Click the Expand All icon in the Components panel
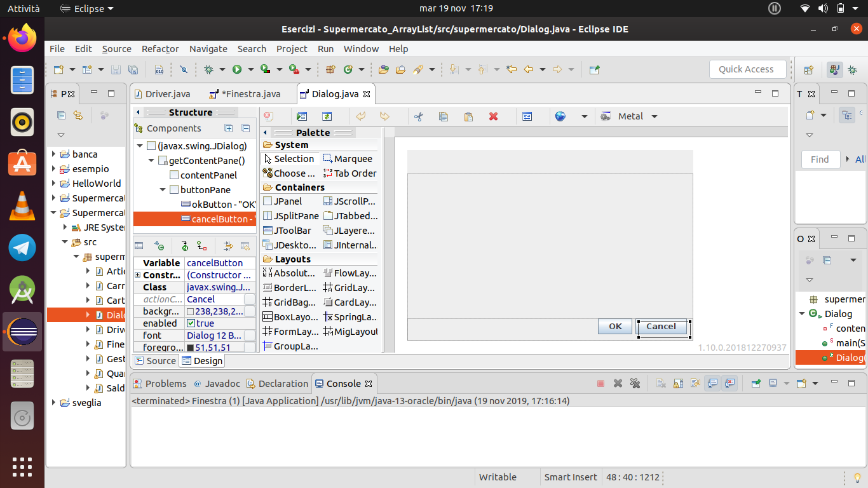Viewport: 868px width, 488px height. (229, 128)
